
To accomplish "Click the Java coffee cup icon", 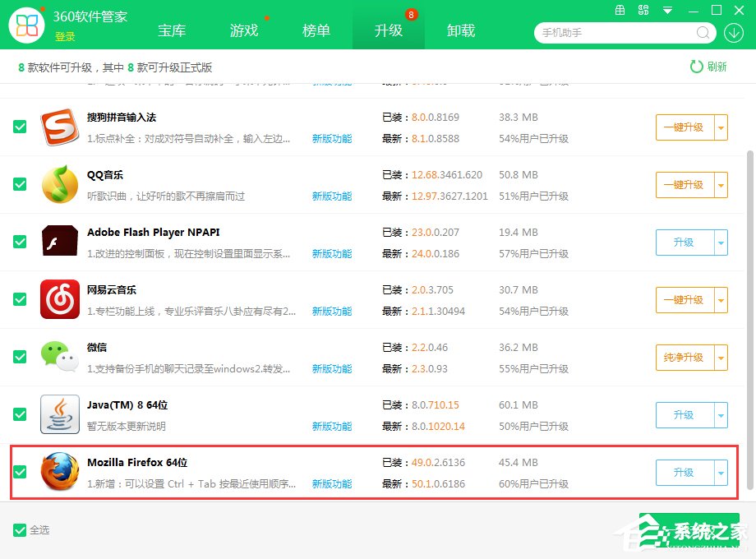I will point(58,414).
